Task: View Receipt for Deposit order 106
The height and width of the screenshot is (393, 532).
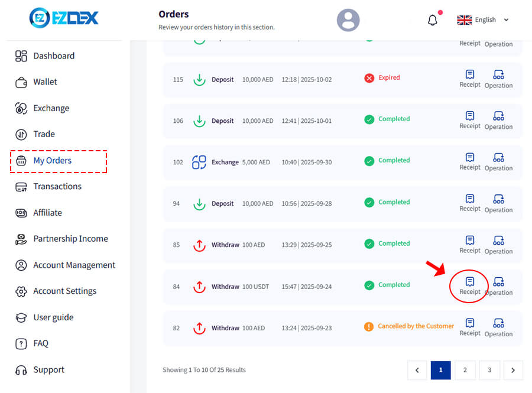Action: pyautogui.click(x=470, y=121)
